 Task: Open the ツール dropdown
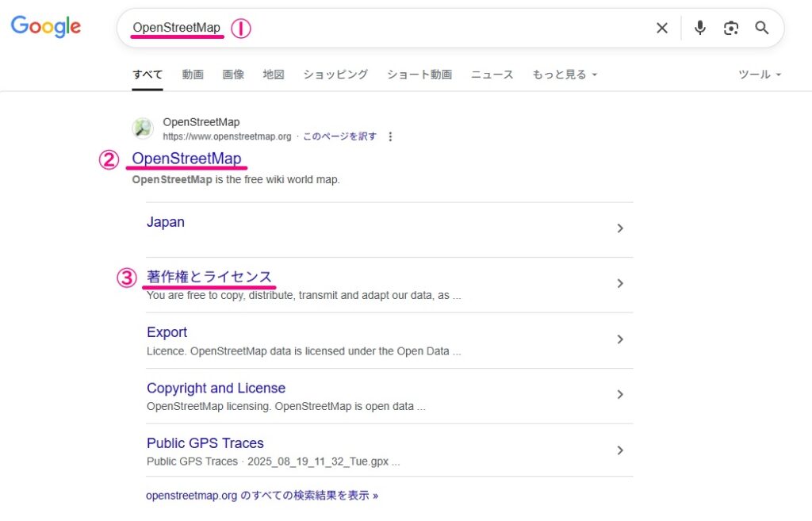coord(760,74)
